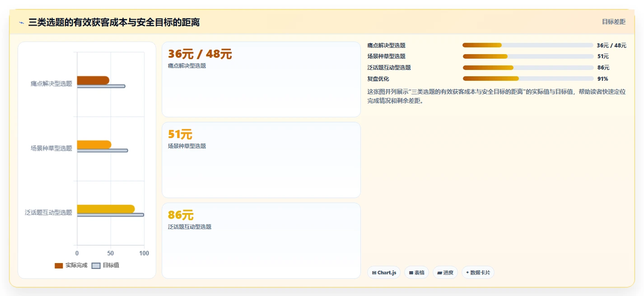Open the 86元 data card value
Image resolution: width=644 pixels, height=296 pixels.
click(181, 215)
